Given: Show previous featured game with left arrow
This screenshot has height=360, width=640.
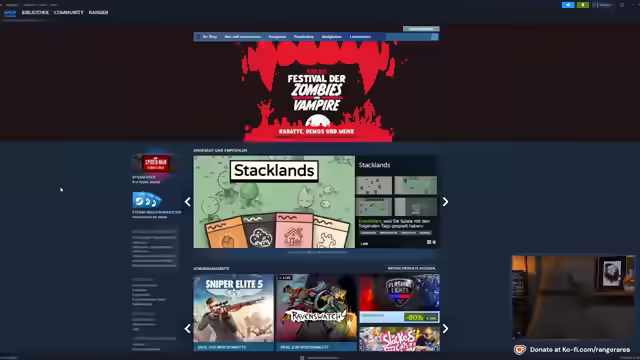Looking at the screenshot, I should (187, 202).
